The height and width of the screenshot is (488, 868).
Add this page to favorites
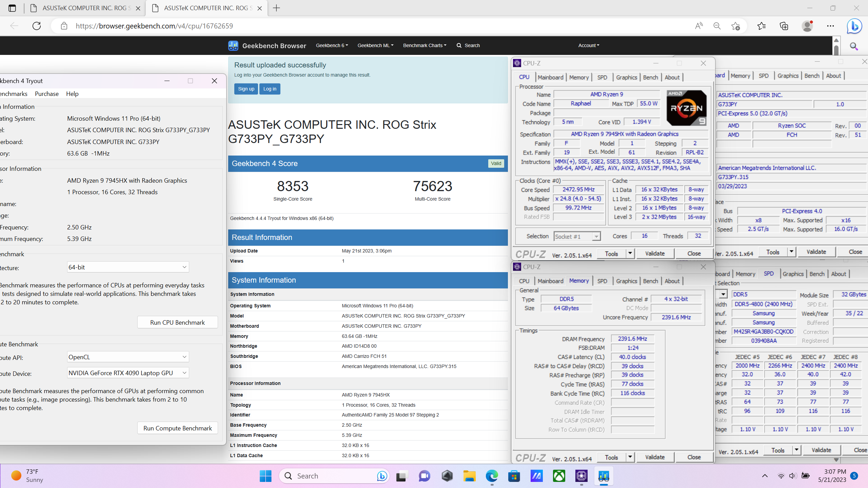click(x=735, y=26)
